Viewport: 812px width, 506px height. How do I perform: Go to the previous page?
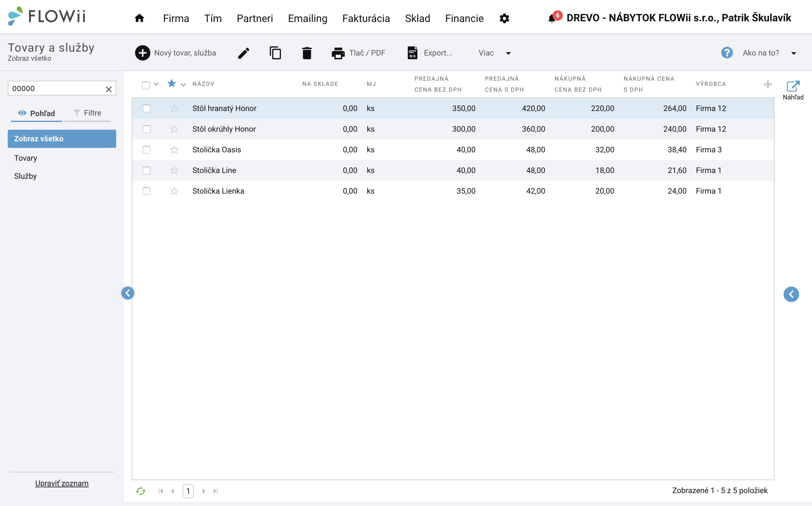tap(172, 491)
